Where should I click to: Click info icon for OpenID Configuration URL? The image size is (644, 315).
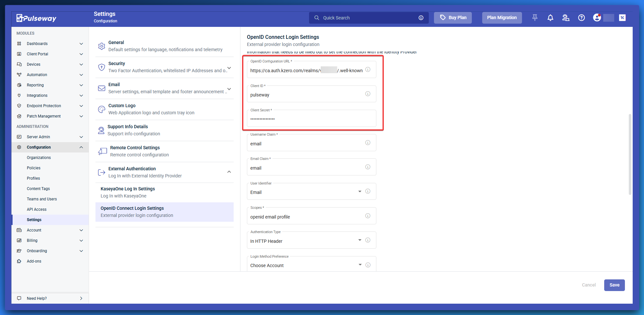tap(368, 70)
